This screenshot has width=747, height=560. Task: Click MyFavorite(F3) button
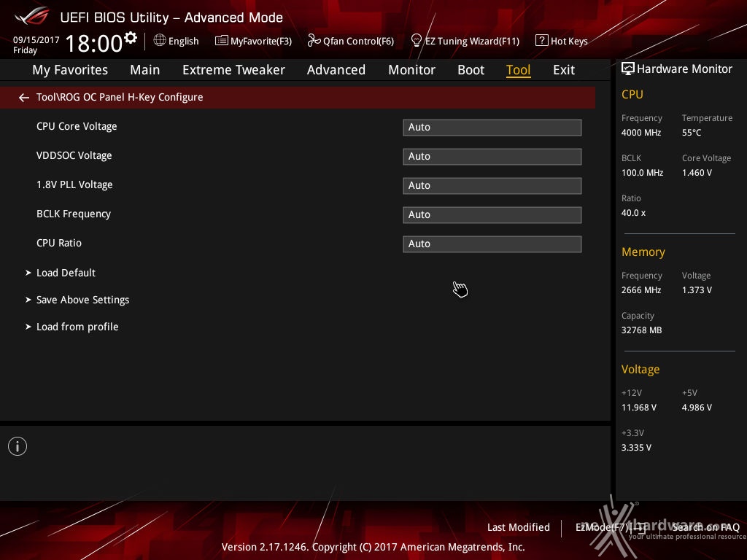tap(261, 41)
